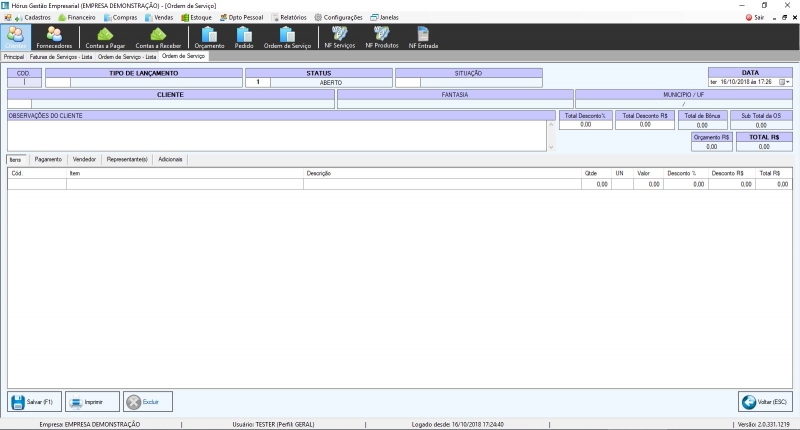Click the Sair exit item
Viewport: 800px width, 430px height.
[x=755, y=17]
